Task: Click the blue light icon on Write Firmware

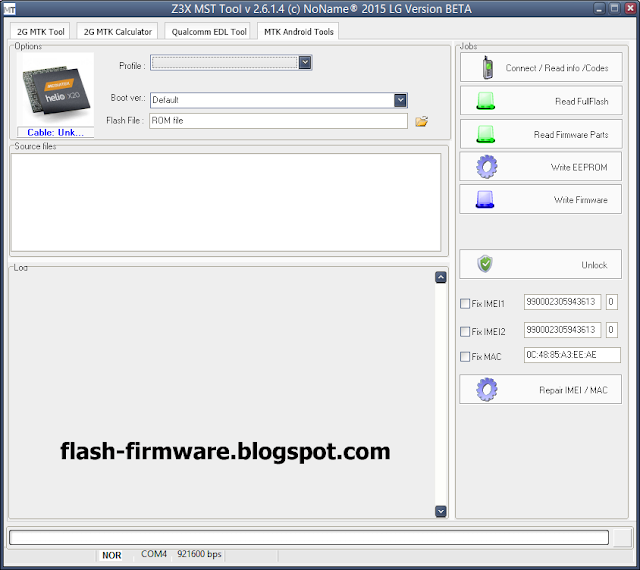Action: (485, 200)
